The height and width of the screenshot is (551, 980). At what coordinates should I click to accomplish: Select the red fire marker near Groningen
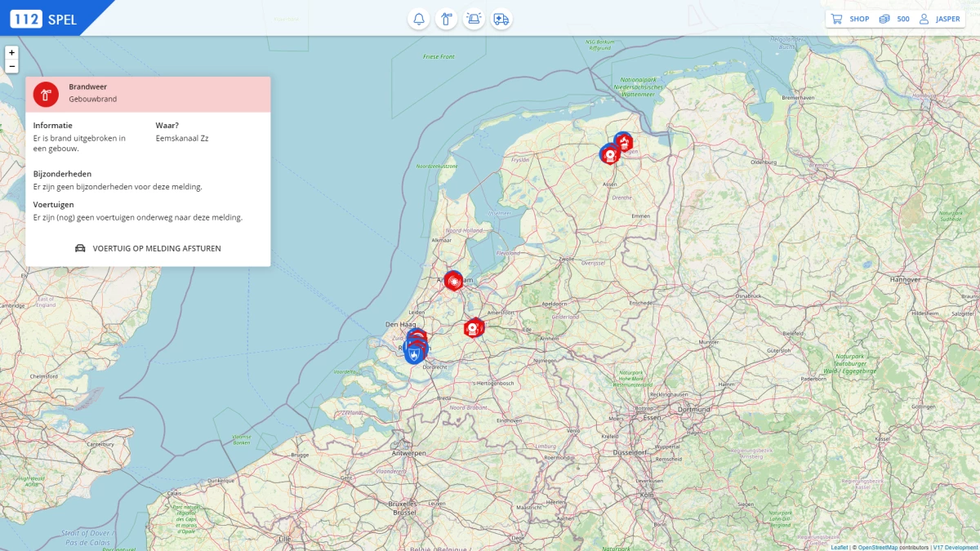[x=624, y=142]
